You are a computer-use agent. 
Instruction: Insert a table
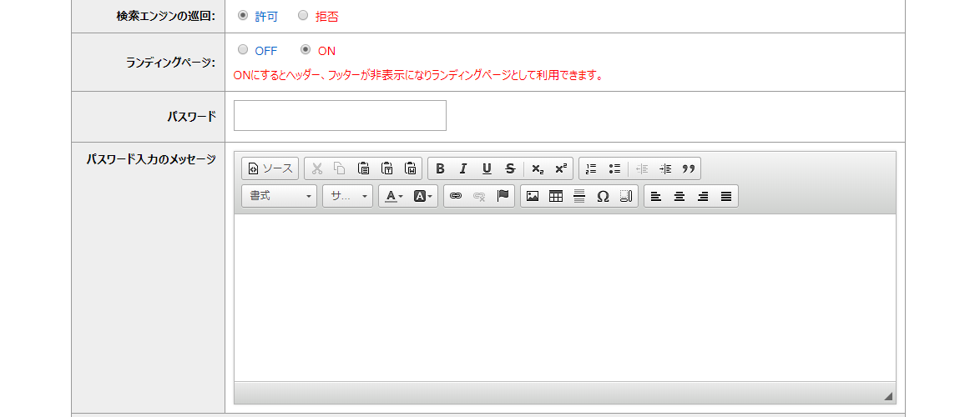coord(556,196)
